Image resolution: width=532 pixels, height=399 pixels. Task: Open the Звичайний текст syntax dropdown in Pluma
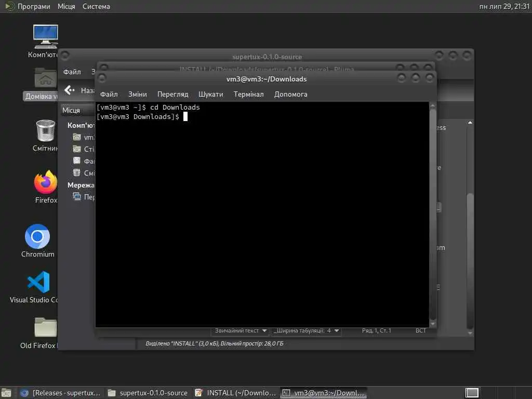point(240,330)
